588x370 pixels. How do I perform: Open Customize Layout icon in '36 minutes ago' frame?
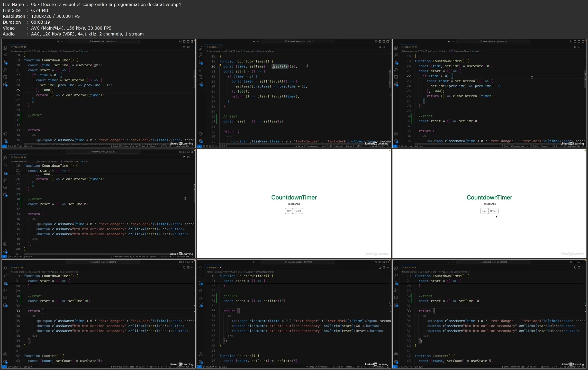180,41
